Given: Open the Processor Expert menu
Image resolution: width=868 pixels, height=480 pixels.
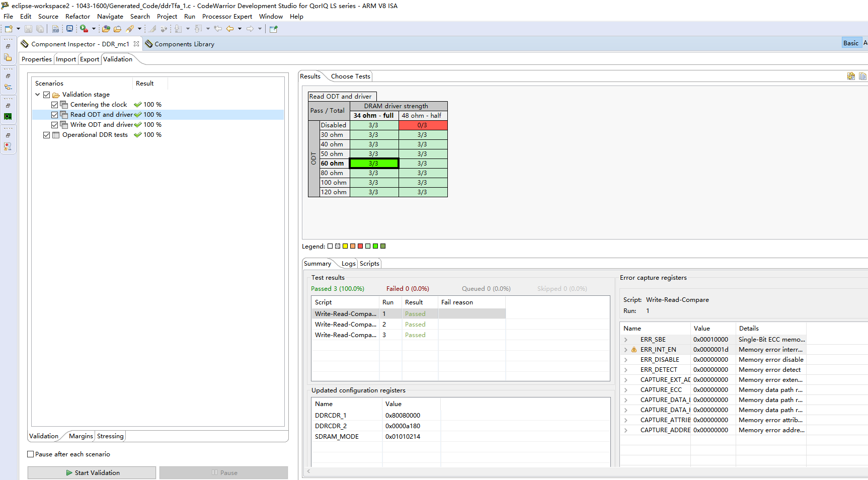Looking at the screenshot, I should (227, 16).
